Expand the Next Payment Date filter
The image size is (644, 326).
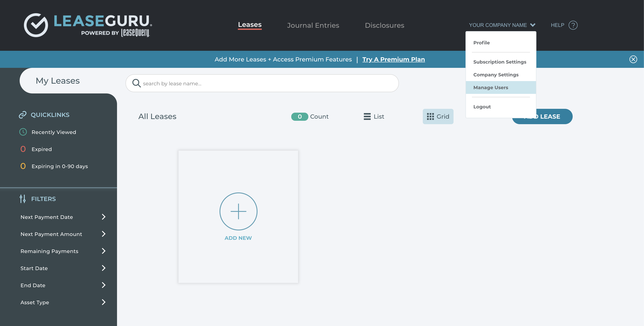[104, 217]
